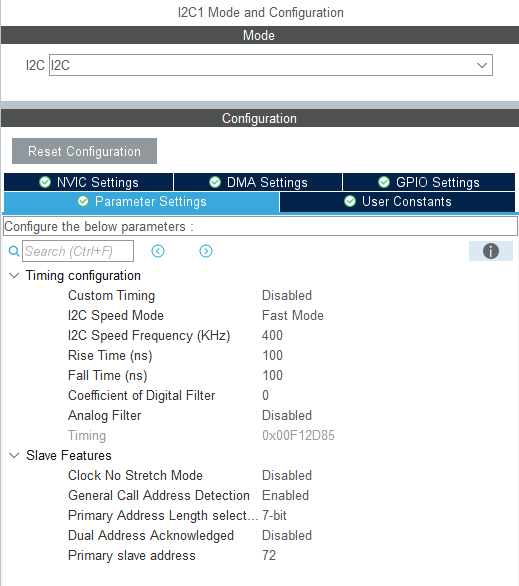Open the GPIO Settings tab
This screenshot has height=586, width=519.
(x=429, y=182)
